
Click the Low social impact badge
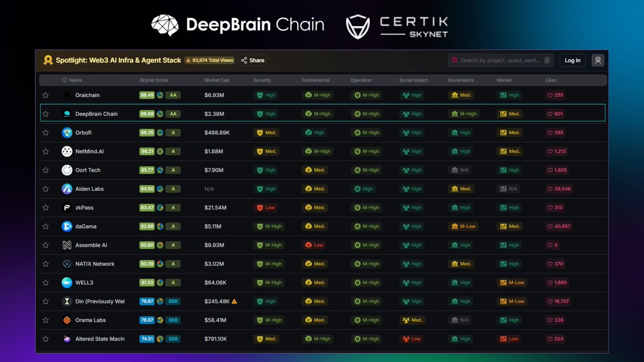(x=412, y=339)
